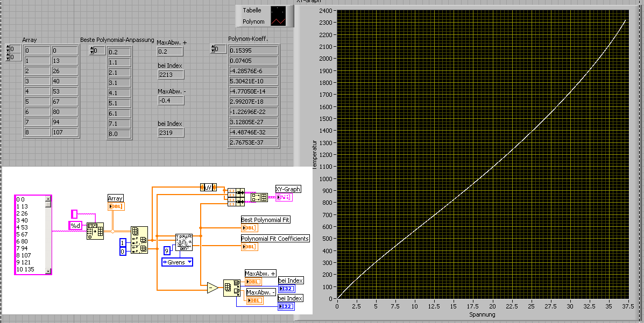Click the XY-Graph terminal indicator
Screen dimensions: 644x323
pos(284,197)
